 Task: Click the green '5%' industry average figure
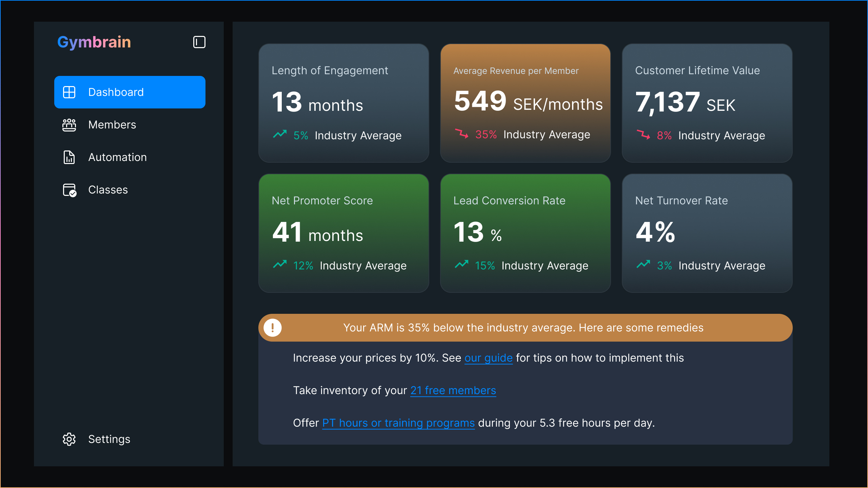coord(301,136)
